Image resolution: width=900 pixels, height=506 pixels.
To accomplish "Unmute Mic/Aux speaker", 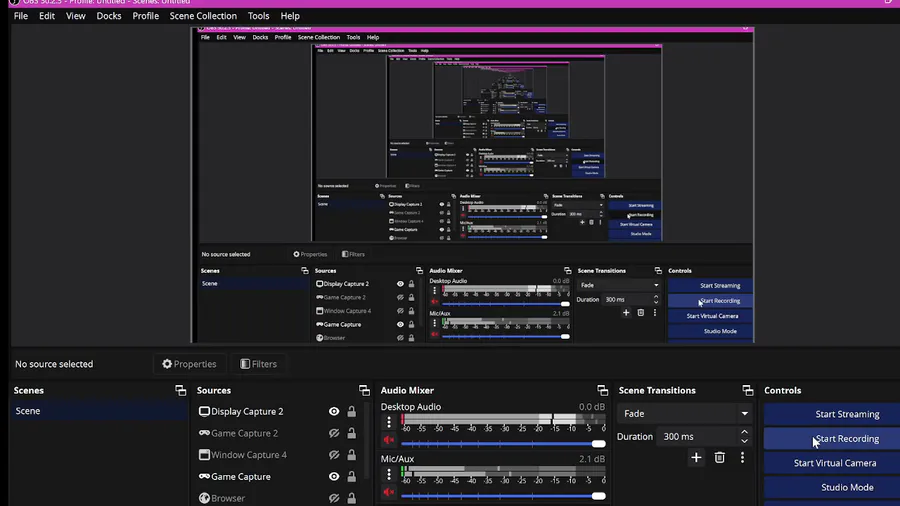I will pos(389,492).
